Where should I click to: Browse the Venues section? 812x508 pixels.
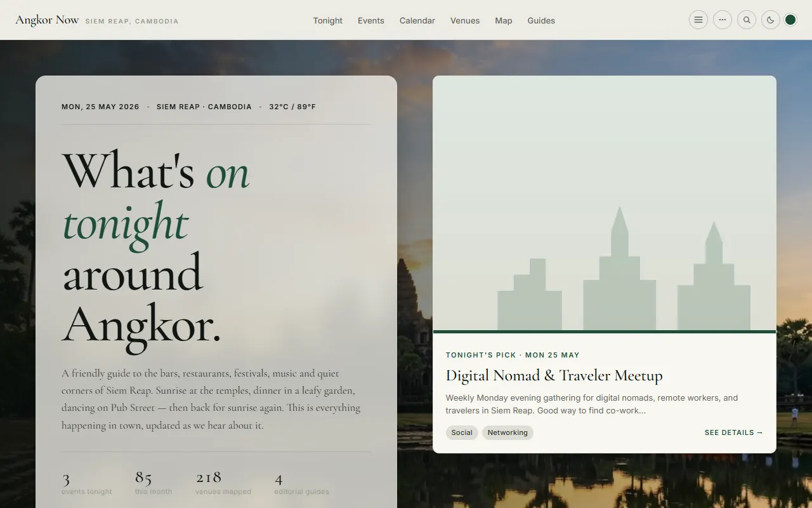tap(465, 20)
